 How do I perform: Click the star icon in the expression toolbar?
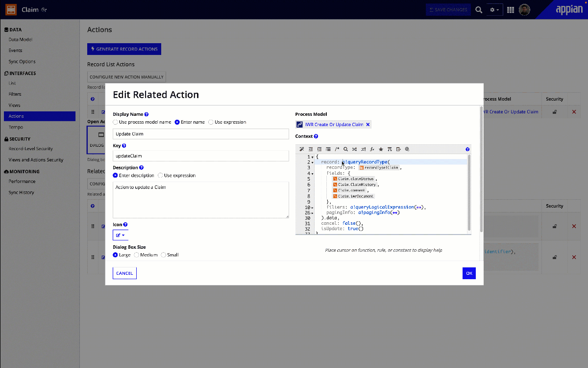381,149
